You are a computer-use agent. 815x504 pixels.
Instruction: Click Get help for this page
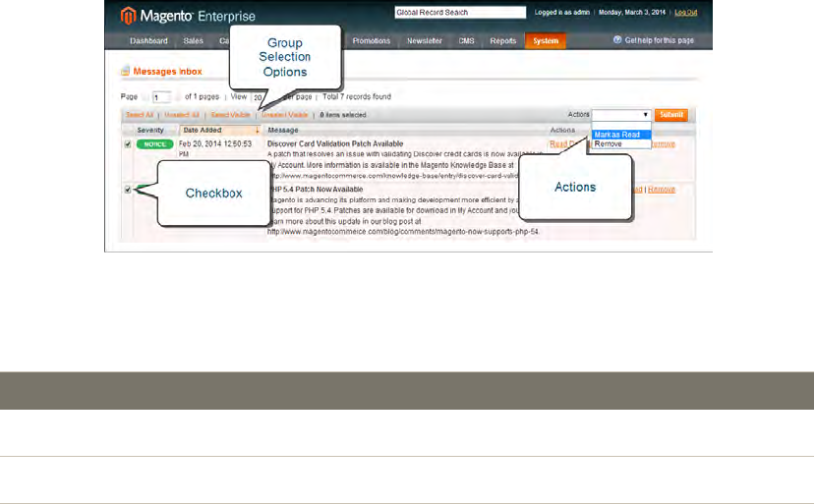(x=659, y=40)
